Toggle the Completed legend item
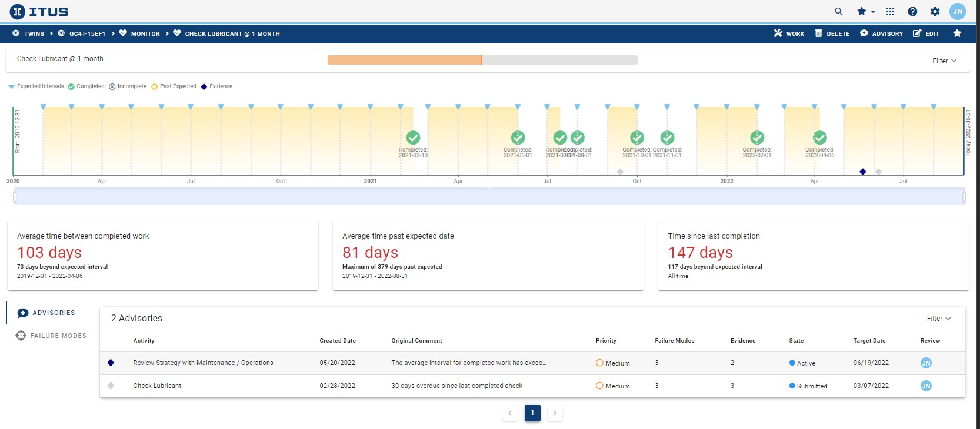The image size is (980, 429). coord(86,86)
